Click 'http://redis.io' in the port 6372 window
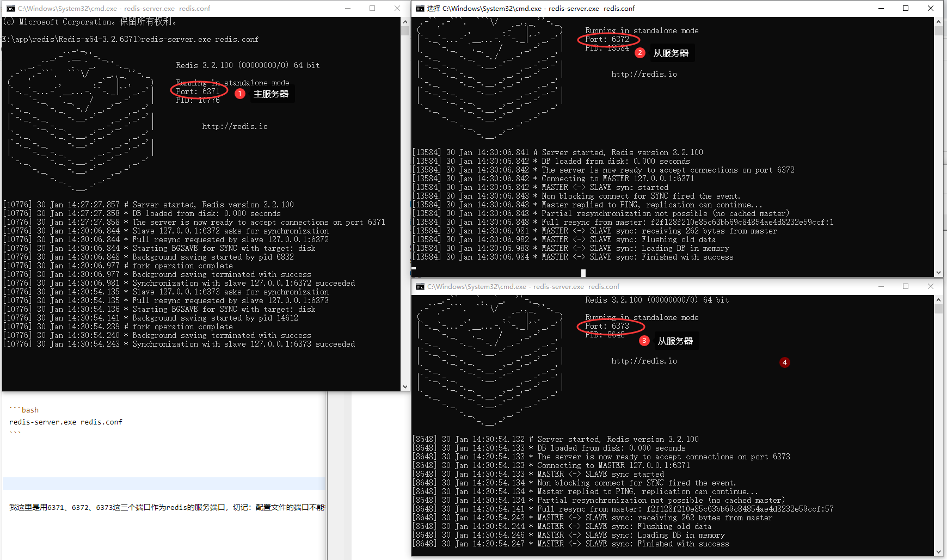The image size is (947, 560). click(x=644, y=74)
